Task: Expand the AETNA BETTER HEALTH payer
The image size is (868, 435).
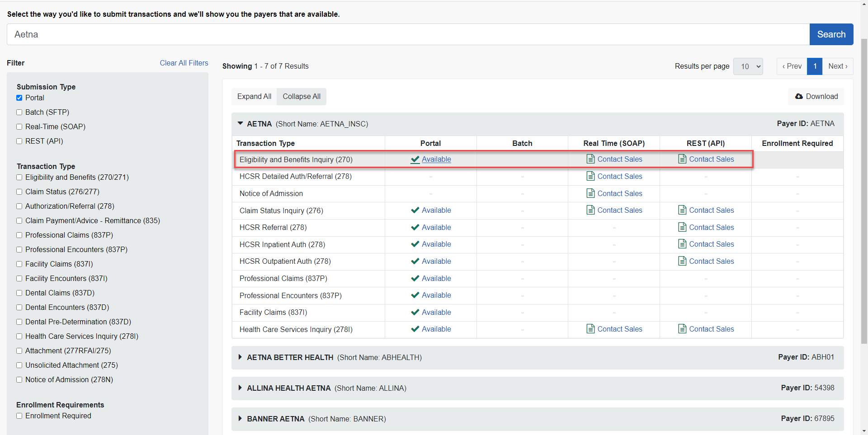Action: pos(240,357)
